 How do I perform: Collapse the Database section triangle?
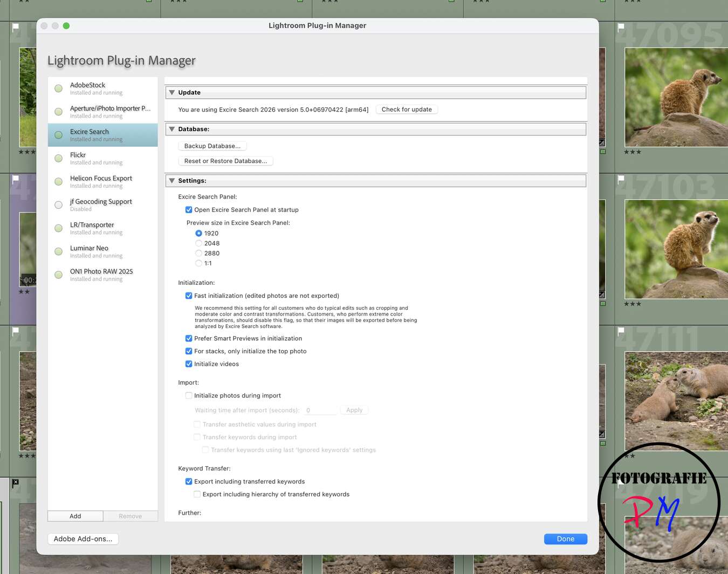[x=172, y=129]
